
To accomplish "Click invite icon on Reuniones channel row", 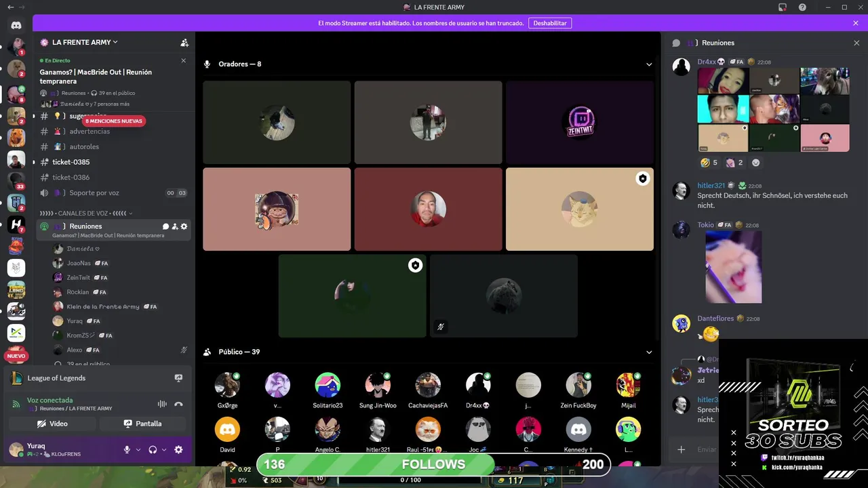I will (x=175, y=226).
